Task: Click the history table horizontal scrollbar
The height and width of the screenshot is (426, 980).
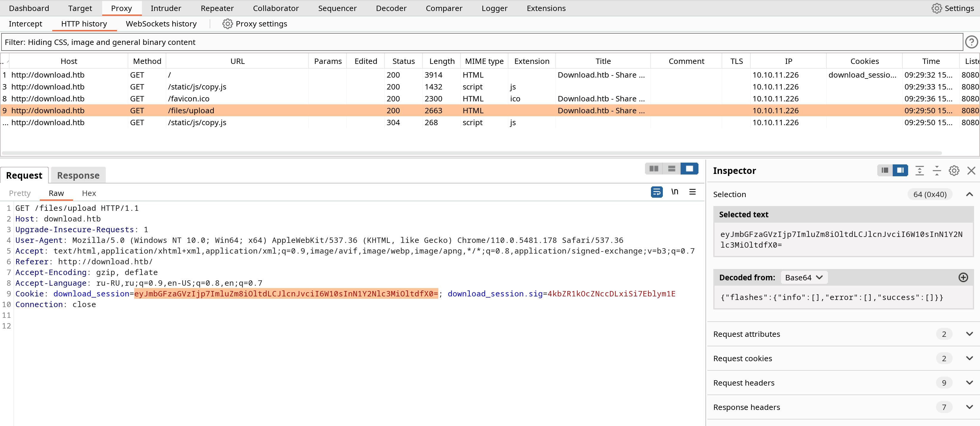Action: (x=472, y=153)
